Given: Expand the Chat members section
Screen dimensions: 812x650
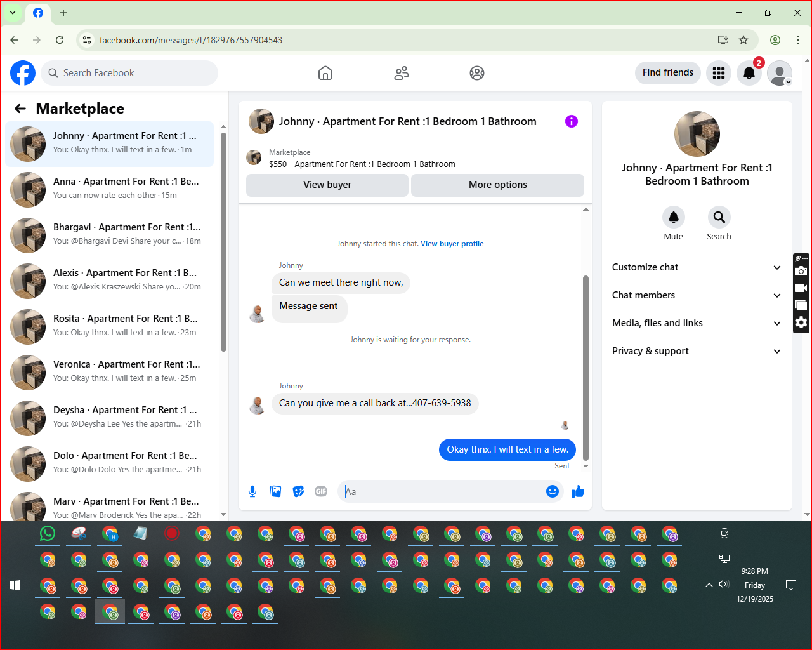Looking at the screenshot, I should tap(697, 295).
